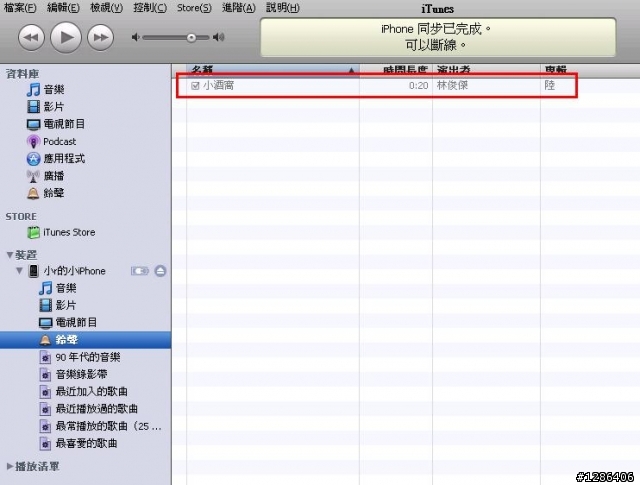The width and height of the screenshot is (640, 485).
Task: Click the 林俊傑 artist cell
Action: (x=452, y=85)
